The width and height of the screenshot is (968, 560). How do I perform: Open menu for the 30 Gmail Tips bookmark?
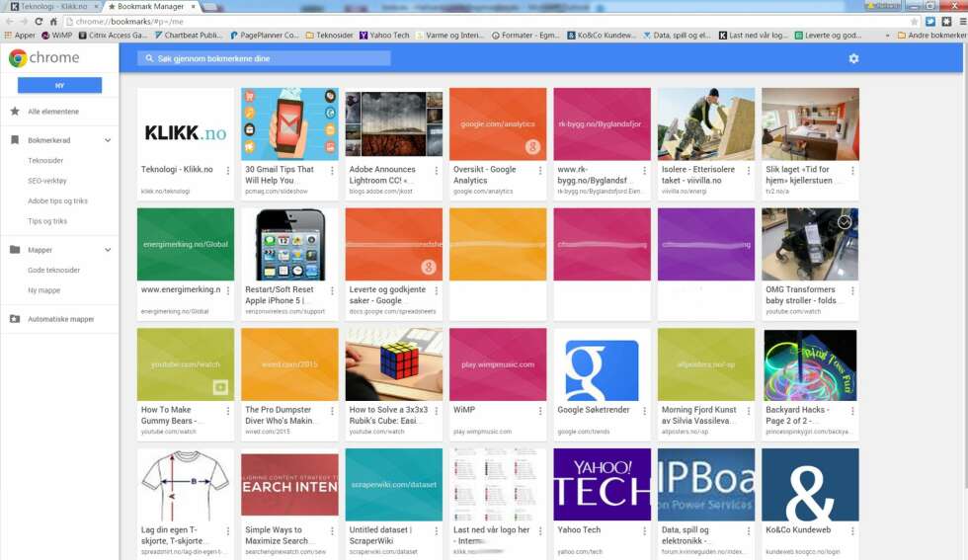click(332, 171)
